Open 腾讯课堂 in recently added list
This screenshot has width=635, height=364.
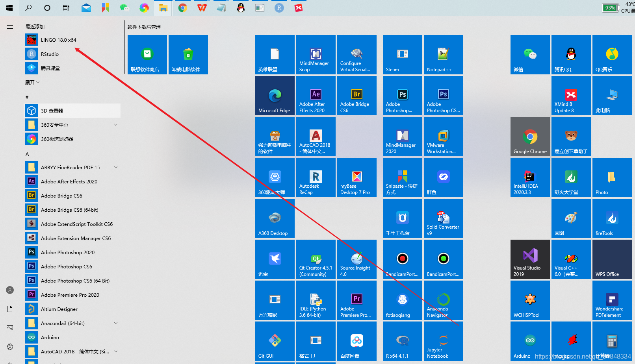[x=73, y=68]
